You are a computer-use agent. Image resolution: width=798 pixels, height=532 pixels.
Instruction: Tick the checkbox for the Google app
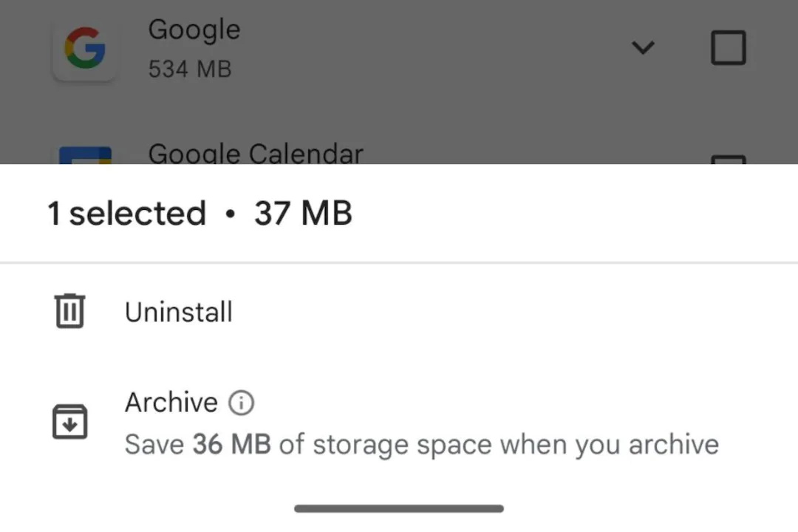[x=729, y=48]
